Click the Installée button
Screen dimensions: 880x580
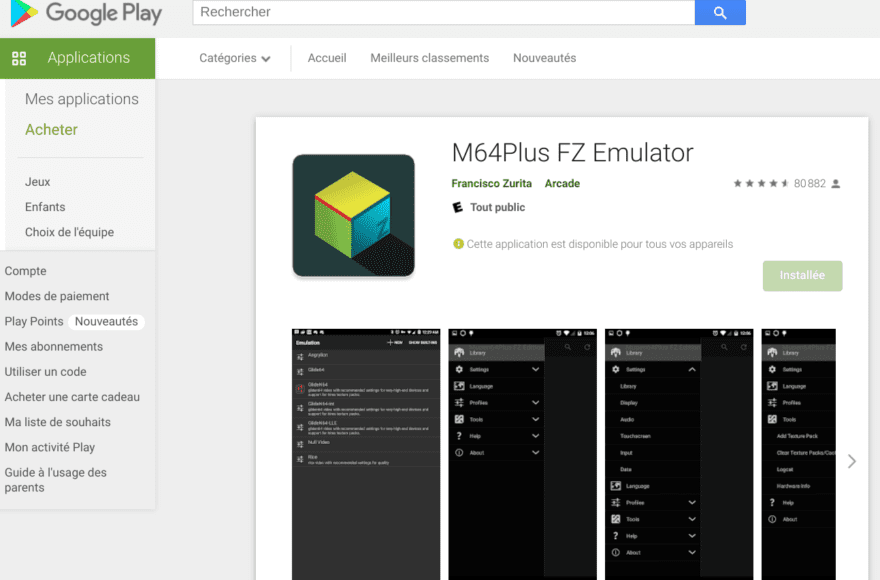click(802, 276)
